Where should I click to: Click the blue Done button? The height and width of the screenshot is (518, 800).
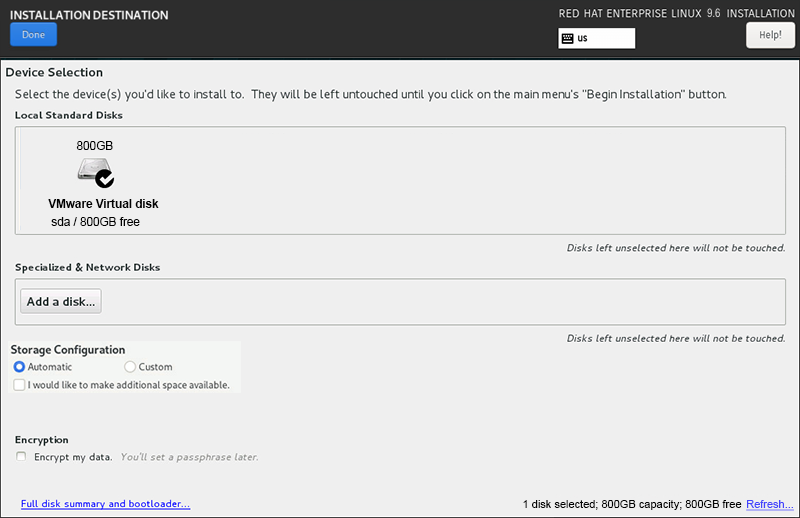click(x=33, y=34)
